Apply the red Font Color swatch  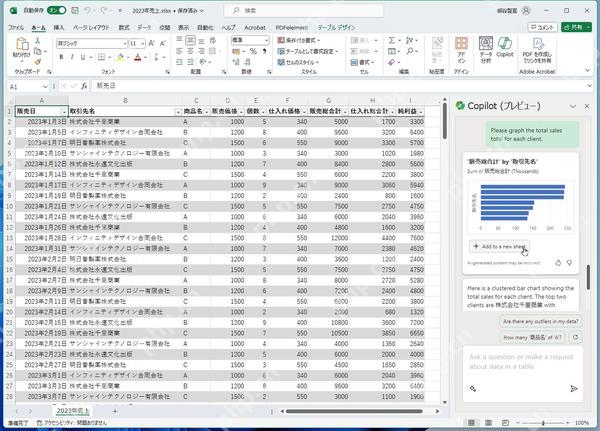(138, 57)
